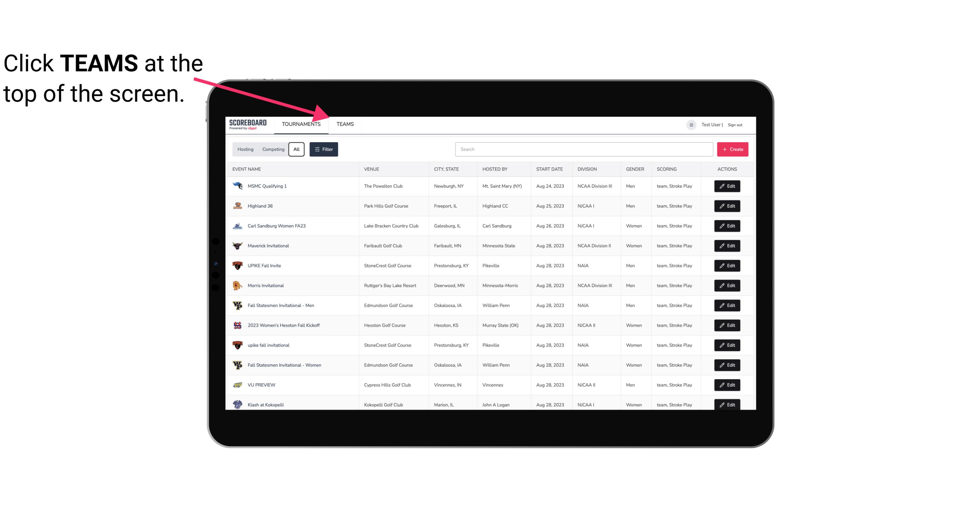Toggle the Hosting filter tab
The height and width of the screenshot is (527, 980).
pyautogui.click(x=245, y=149)
